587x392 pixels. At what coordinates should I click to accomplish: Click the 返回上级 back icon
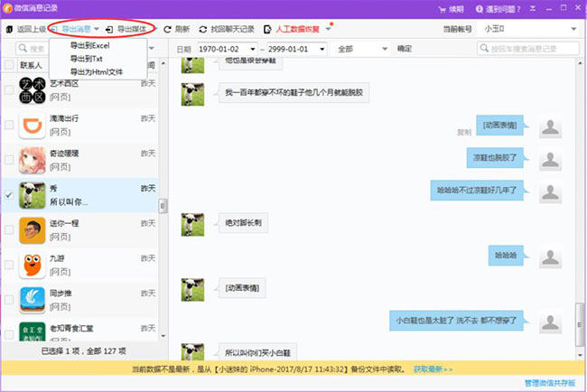(x=10, y=29)
